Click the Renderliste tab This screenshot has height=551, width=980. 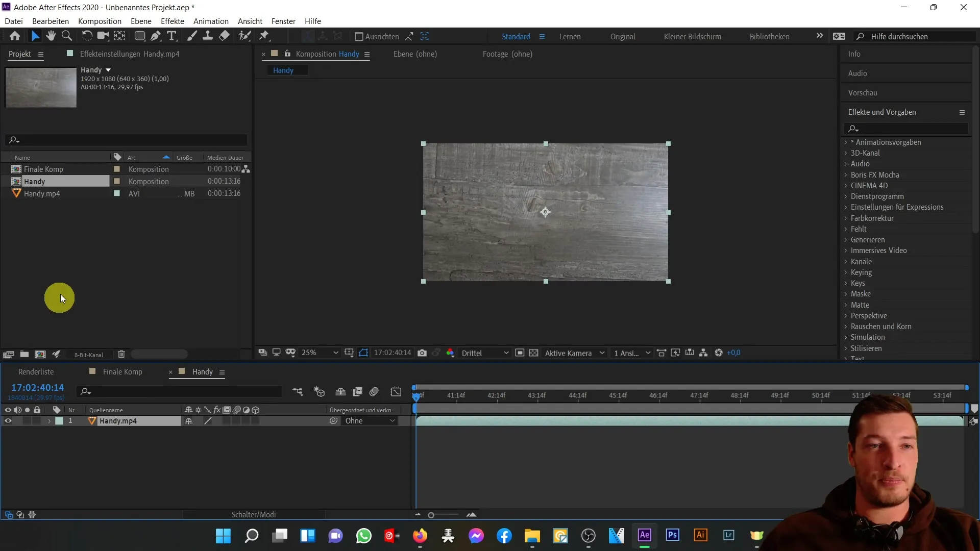[36, 371]
